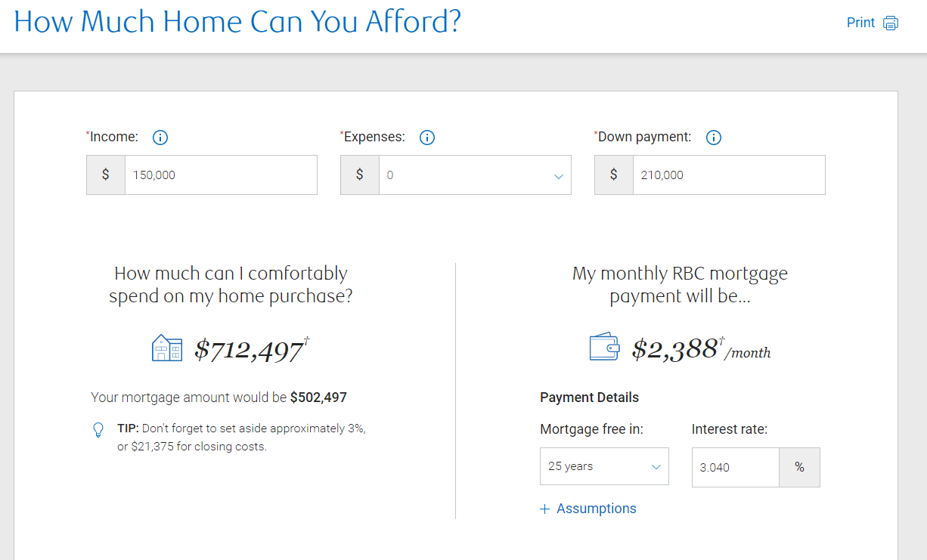Click the dollar sign prefix of the Income field
Image resolution: width=927 pixels, height=560 pixels.
coord(105,175)
